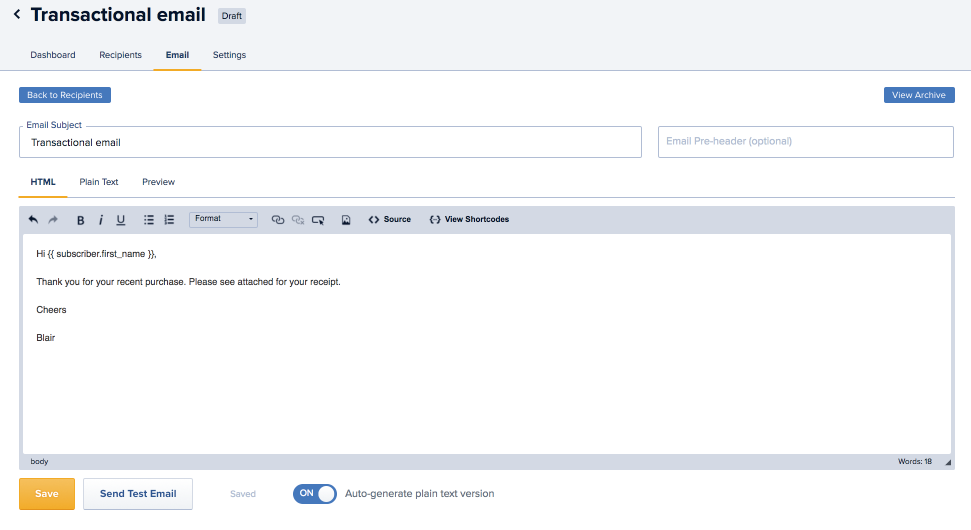Click the editor resize handle at bottom-right
971x530 pixels.
[x=947, y=462]
